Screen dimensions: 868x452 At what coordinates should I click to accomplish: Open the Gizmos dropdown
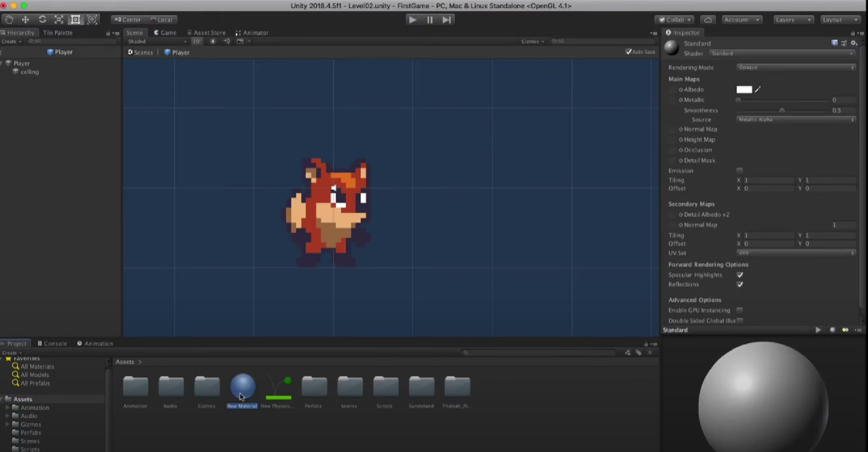click(x=532, y=41)
